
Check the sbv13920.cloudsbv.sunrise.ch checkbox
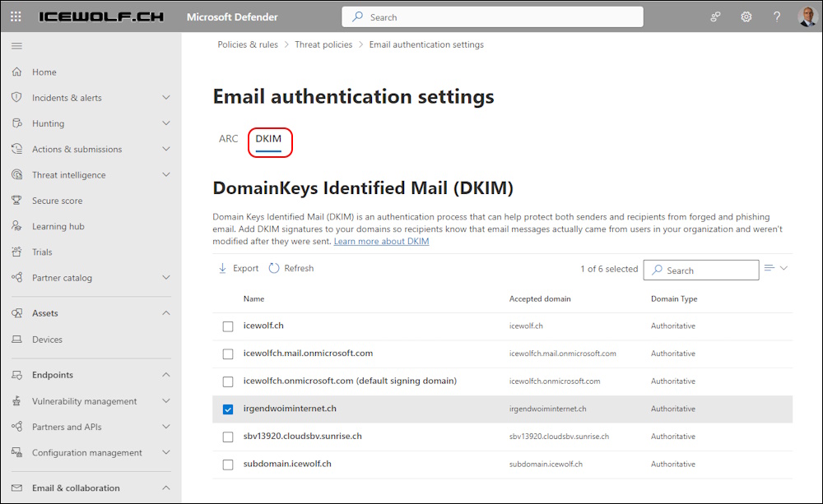pyautogui.click(x=228, y=437)
